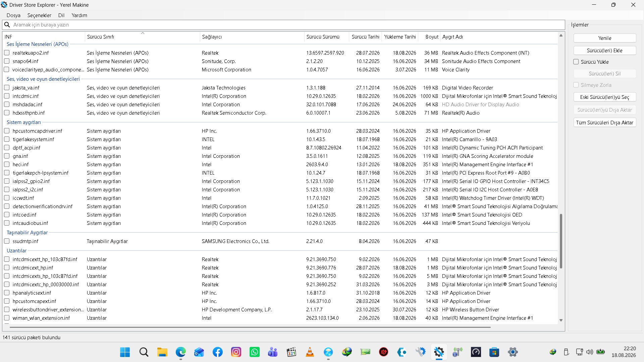Screen dimensions: 644x362
Task: Sort the list by the Sağlayıcı column
Action: click(252, 37)
